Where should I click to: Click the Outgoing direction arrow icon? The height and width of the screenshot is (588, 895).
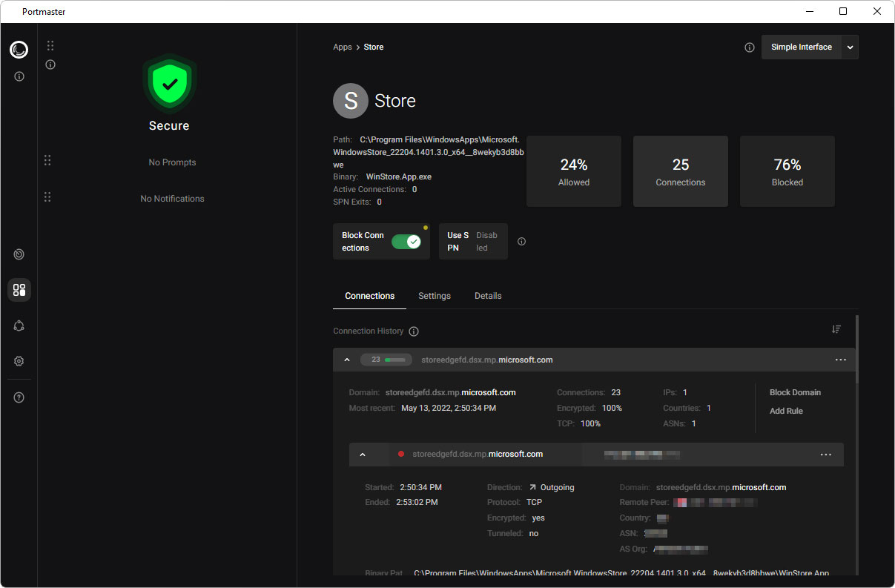(x=532, y=488)
